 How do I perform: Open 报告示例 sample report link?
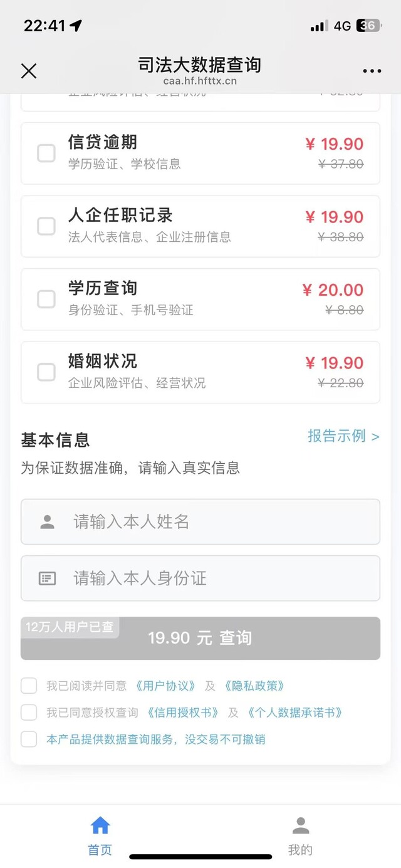[x=343, y=436]
